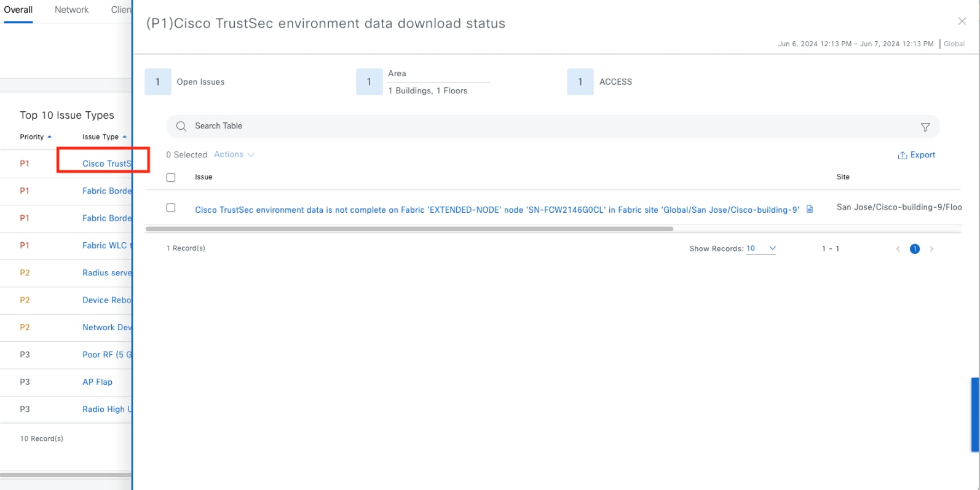980x490 pixels.
Task: Open Radio High issue type
Action: (107, 409)
